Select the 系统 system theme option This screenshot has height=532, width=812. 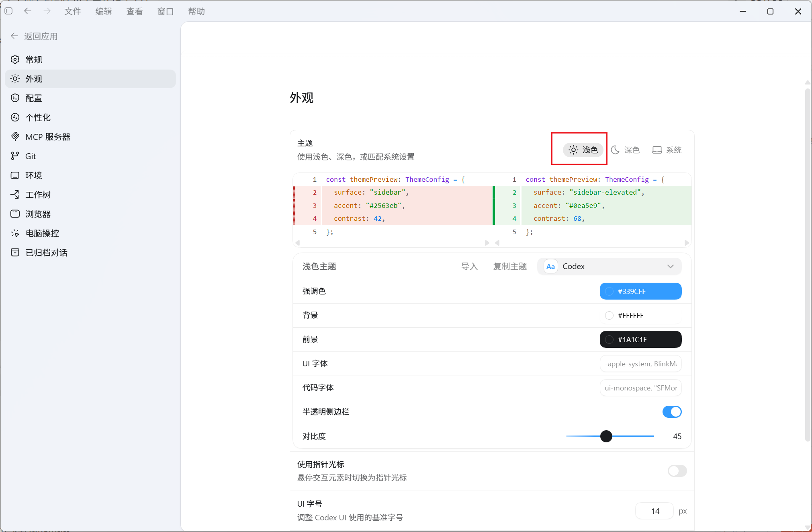667,150
